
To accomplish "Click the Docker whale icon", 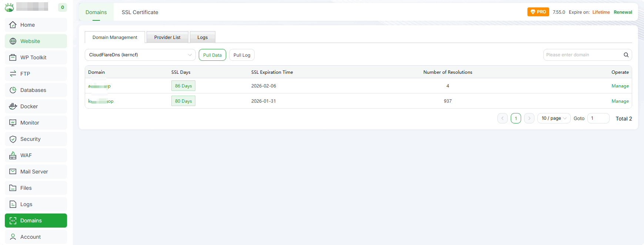I will pos(13,106).
